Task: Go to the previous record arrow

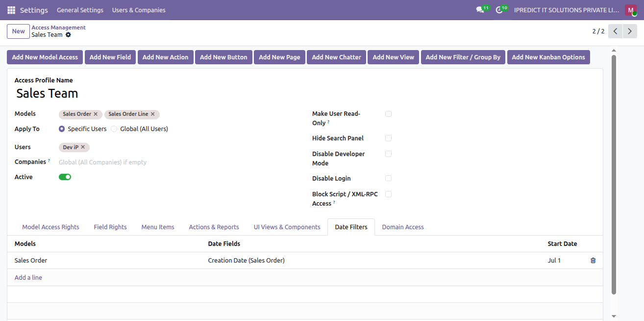Action: [616, 31]
